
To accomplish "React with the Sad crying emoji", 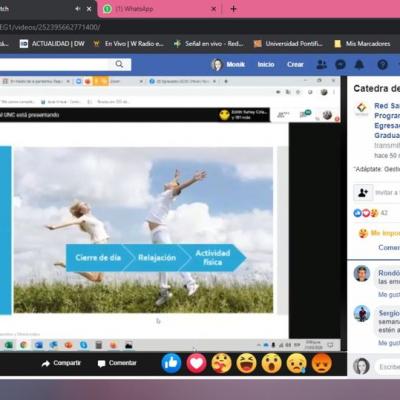I will pyautogui.click(x=296, y=363).
